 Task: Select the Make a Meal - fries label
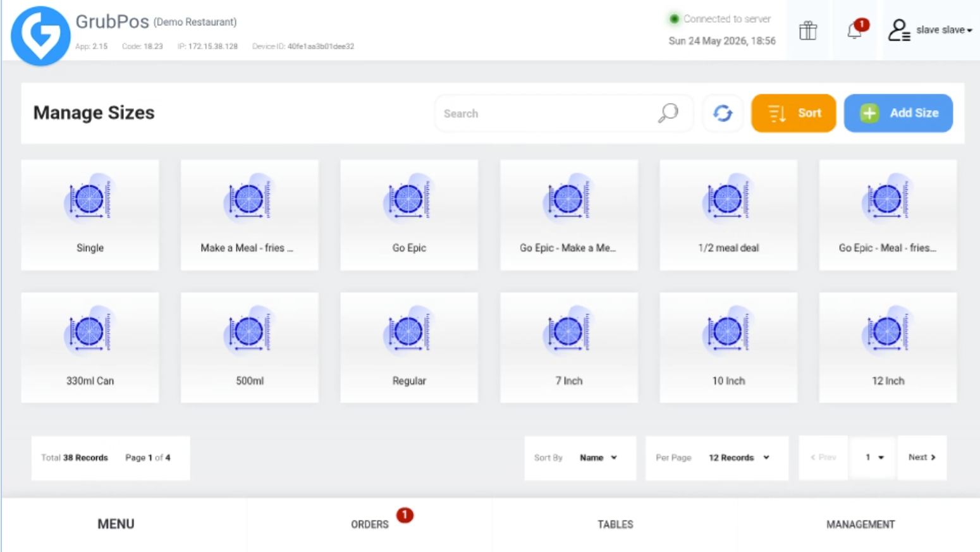tap(247, 248)
